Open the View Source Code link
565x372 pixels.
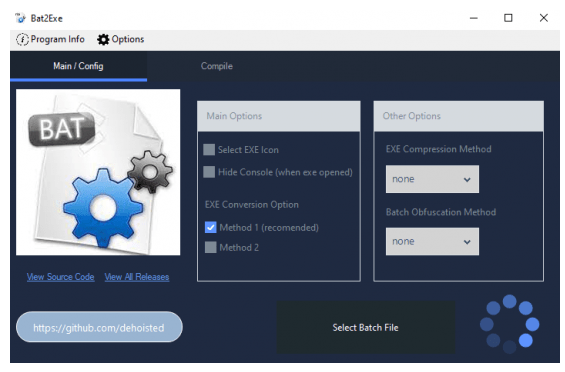pyautogui.click(x=61, y=277)
